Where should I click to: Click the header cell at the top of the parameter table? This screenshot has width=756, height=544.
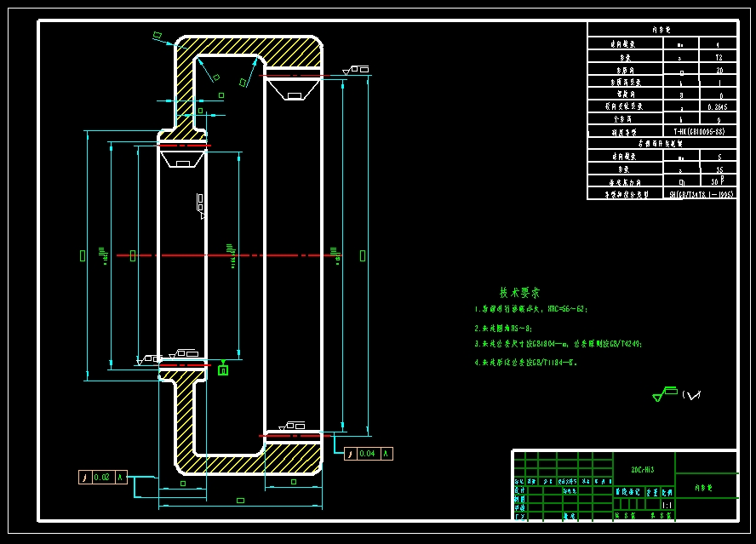(x=662, y=30)
